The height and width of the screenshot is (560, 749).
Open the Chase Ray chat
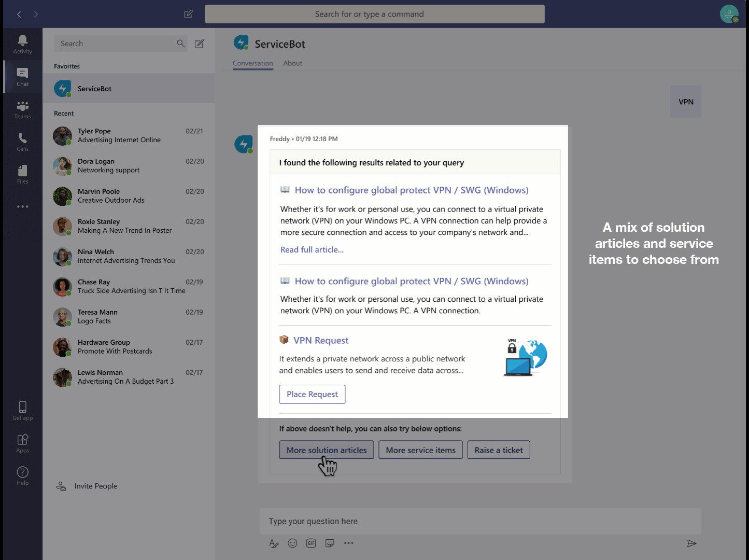(129, 286)
